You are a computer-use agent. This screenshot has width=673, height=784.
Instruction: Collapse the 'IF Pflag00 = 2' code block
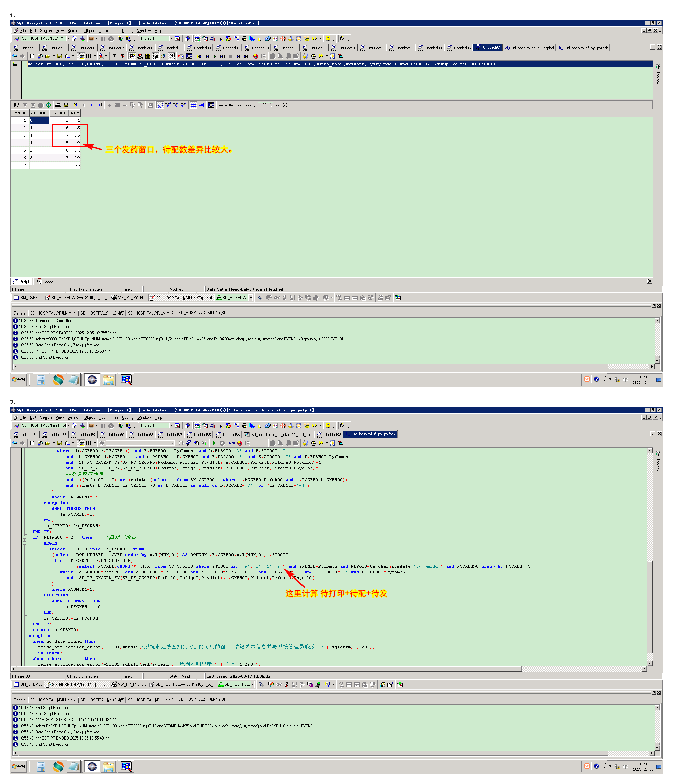[x=24, y=538]
